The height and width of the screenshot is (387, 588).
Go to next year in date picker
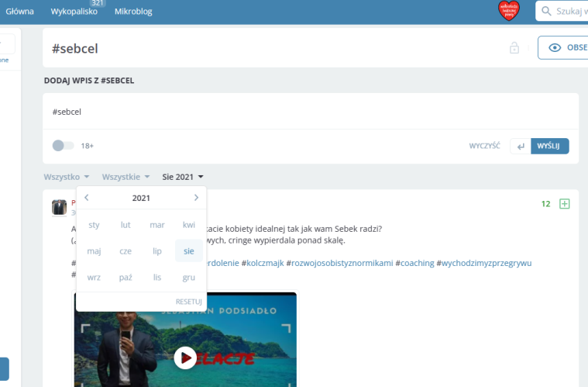[x=196, y=198]
